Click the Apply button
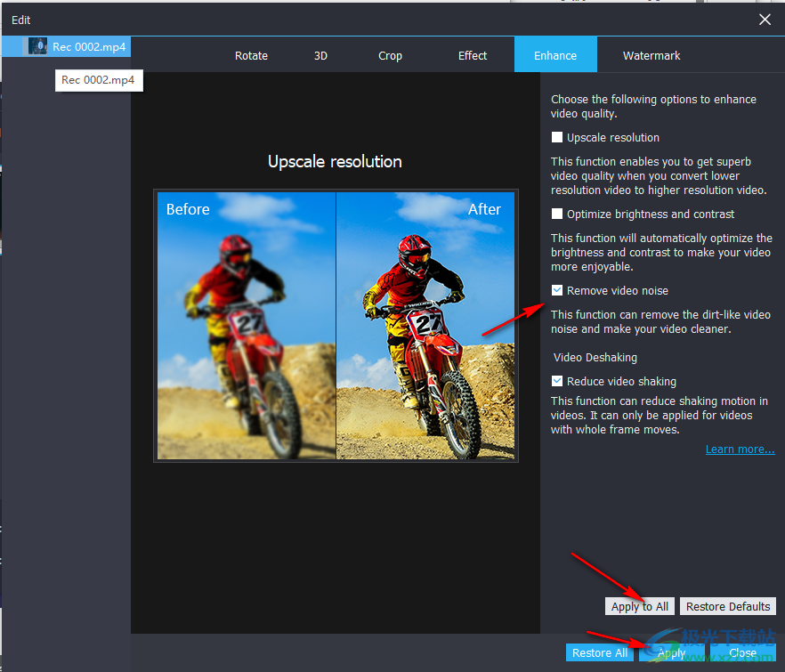The width and height of the screenshot is (785, 672). click(671, 652)
